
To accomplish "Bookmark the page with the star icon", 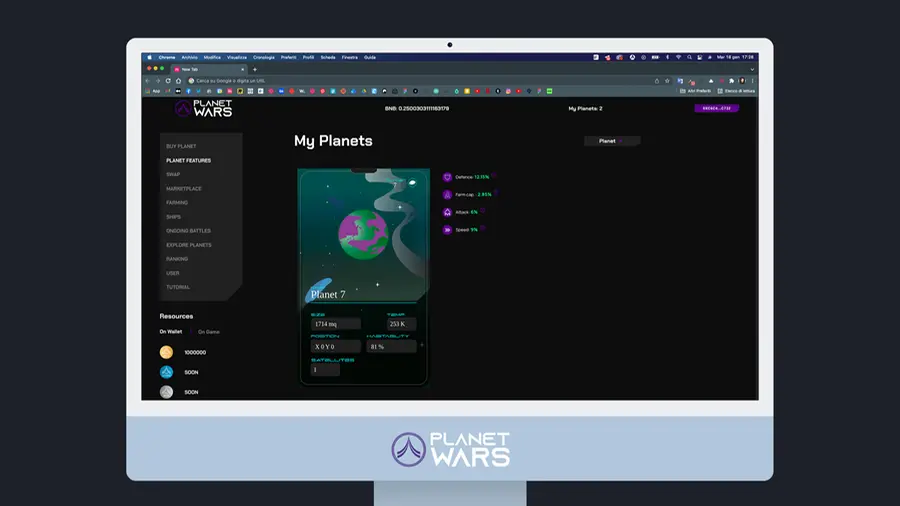I will tap(667, 81).
